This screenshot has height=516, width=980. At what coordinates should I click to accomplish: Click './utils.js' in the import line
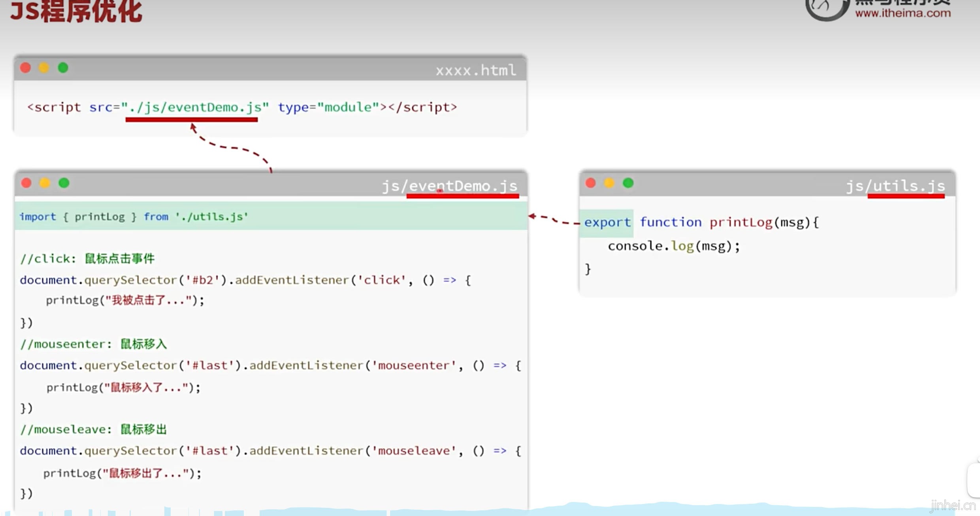pyautogui.click(x=212, y=217)
